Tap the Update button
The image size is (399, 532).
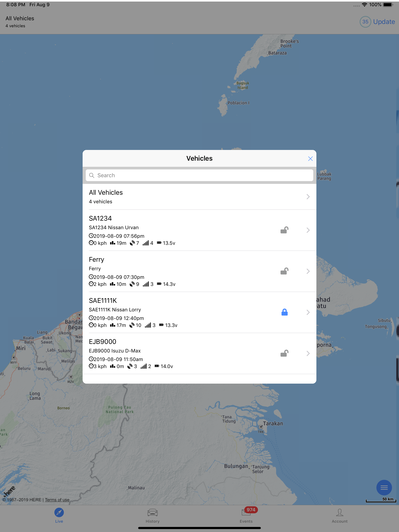coord(384,22)
